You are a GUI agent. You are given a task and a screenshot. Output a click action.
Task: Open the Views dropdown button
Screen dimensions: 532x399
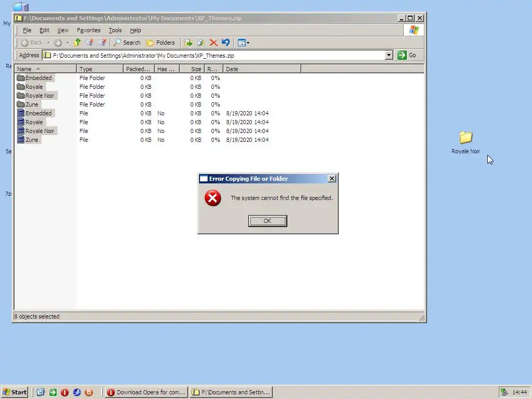pos(243,43)
